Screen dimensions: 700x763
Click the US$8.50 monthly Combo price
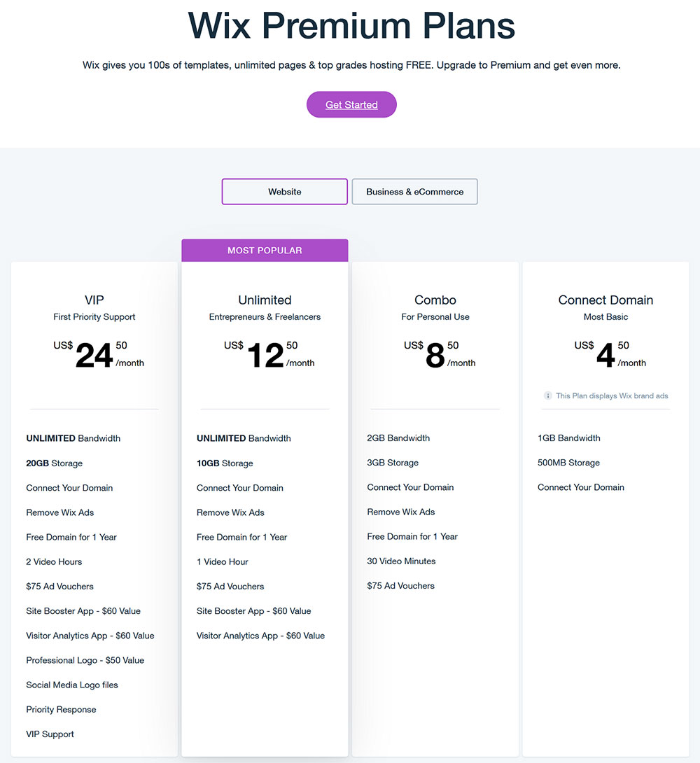point(439,355)
